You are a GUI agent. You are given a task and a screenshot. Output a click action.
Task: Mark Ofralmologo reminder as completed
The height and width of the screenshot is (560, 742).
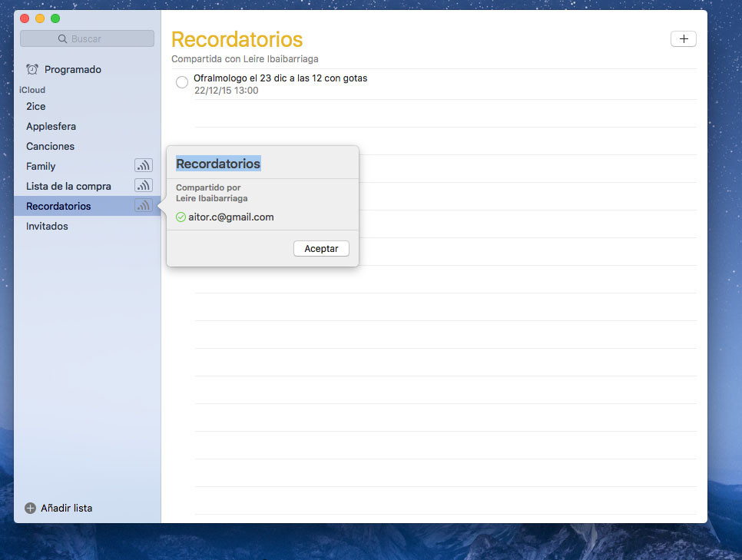click(x=182, y=82)
